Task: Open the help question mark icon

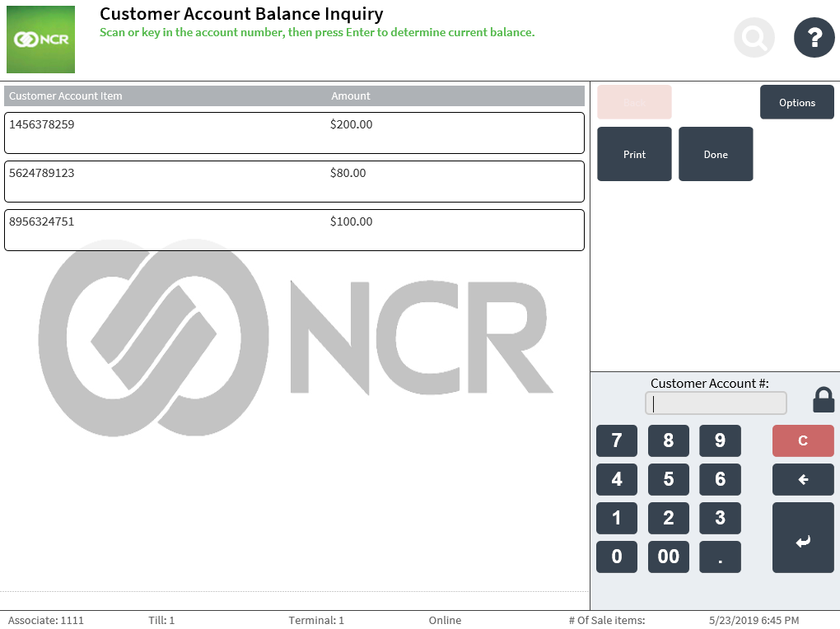Action: [x=814, y=38]
